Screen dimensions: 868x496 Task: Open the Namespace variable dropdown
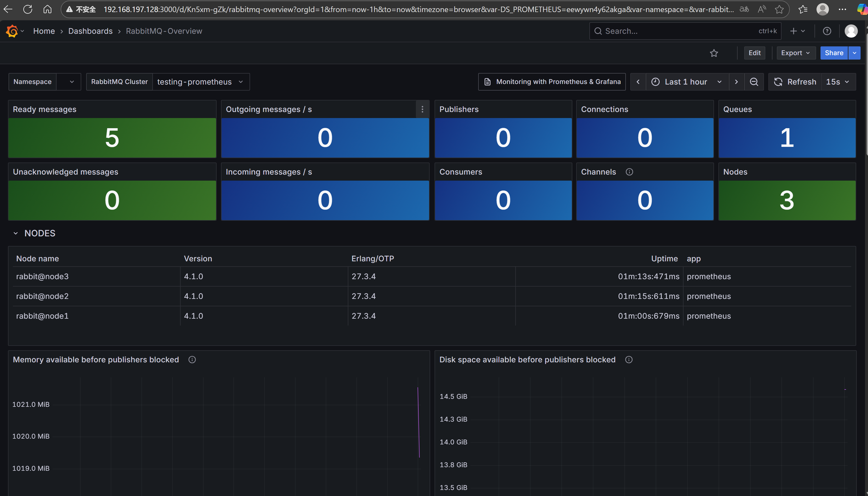tap(68, 82)
